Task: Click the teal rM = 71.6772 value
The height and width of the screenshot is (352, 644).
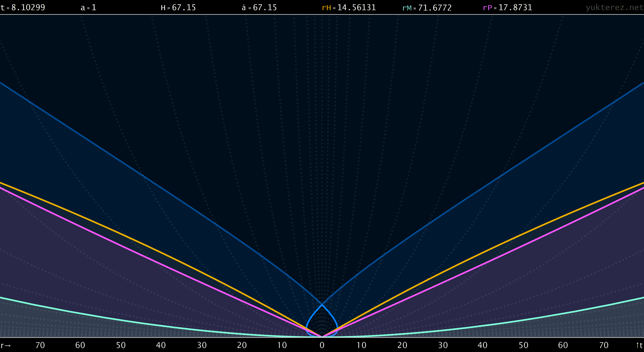Action: 427,8
